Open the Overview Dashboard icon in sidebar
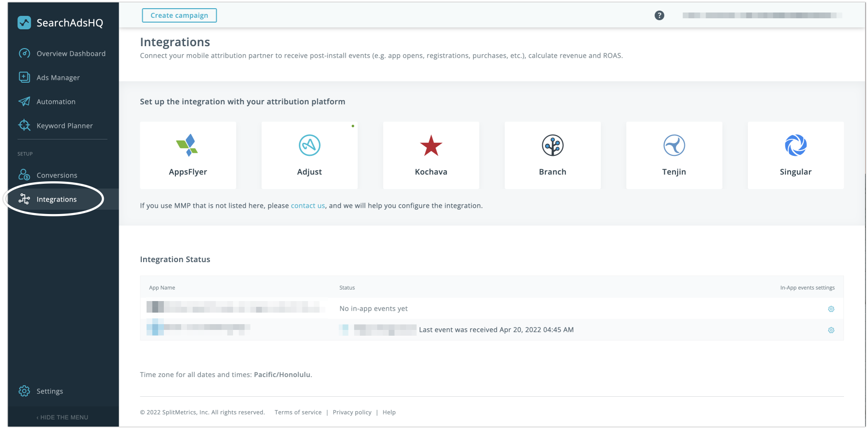Viewport: 868px width, 429px height. (24, 53)
